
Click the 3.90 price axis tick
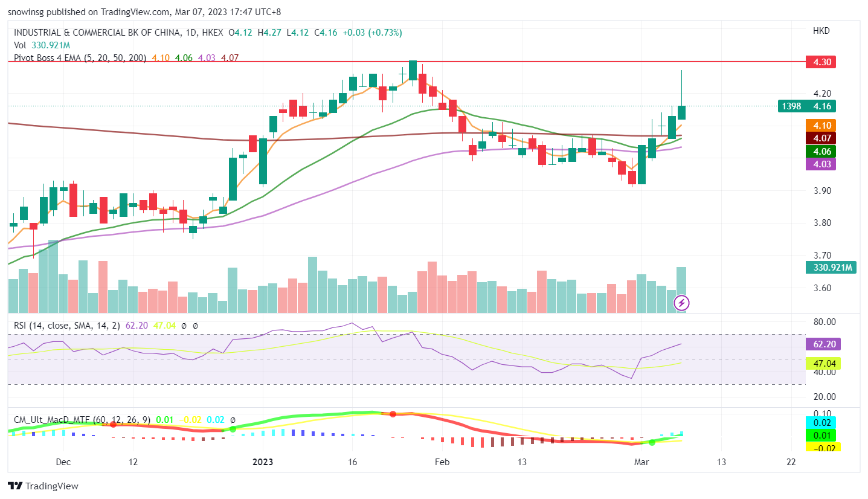tap(823, 190)
